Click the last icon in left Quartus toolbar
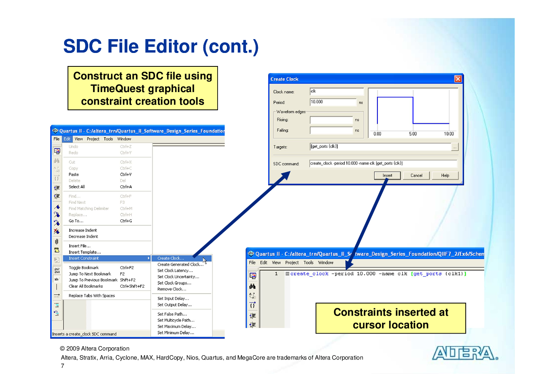The image size is (555, 392). tap(57, 313)
